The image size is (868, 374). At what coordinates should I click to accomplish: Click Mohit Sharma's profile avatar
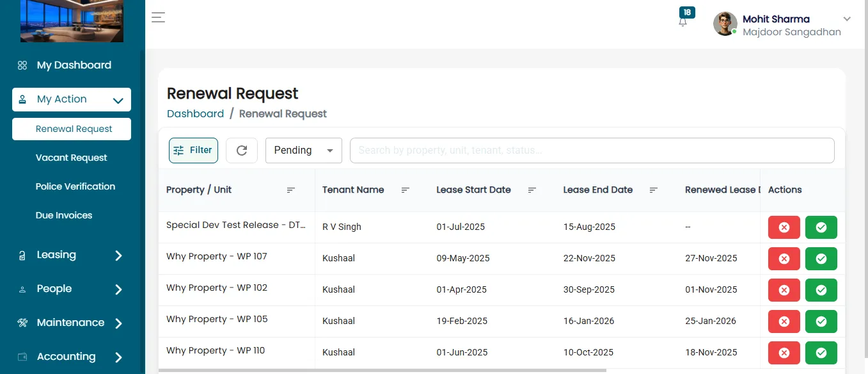pyautogui.click(x=725, y=24)
